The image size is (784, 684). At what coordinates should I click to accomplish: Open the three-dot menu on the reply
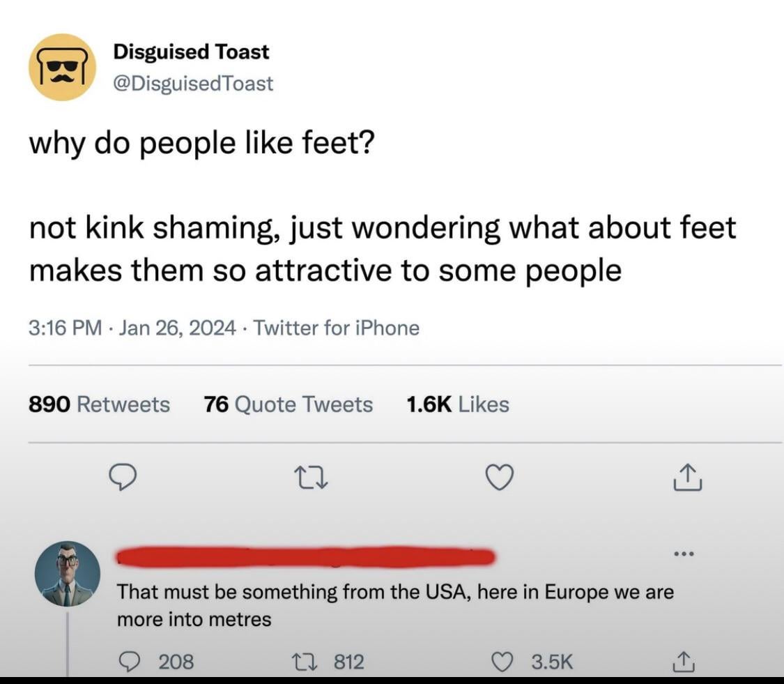684,555
